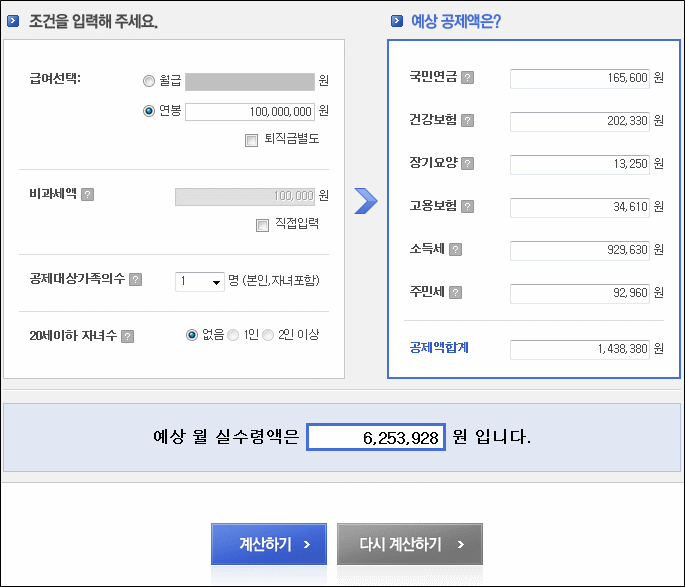The image size is (685, 587).
Task: Open help icon next to 20세이하 자녀수
Action: (128, 337)
